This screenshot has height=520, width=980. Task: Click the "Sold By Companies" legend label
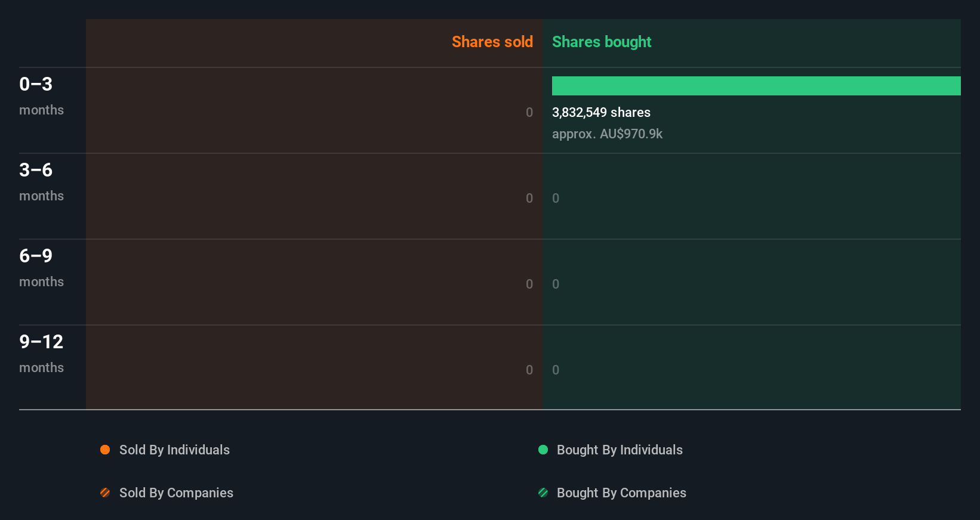coord(176,493)
